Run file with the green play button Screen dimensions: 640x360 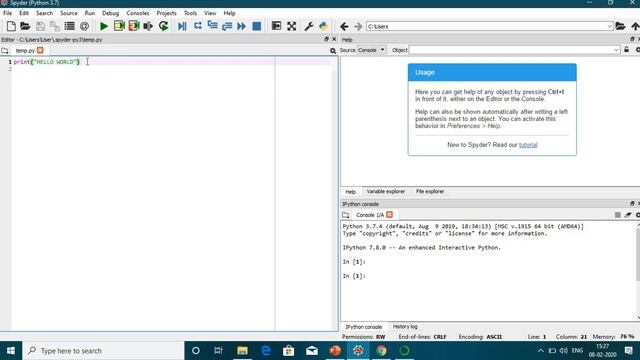click(x=104, y=26)
